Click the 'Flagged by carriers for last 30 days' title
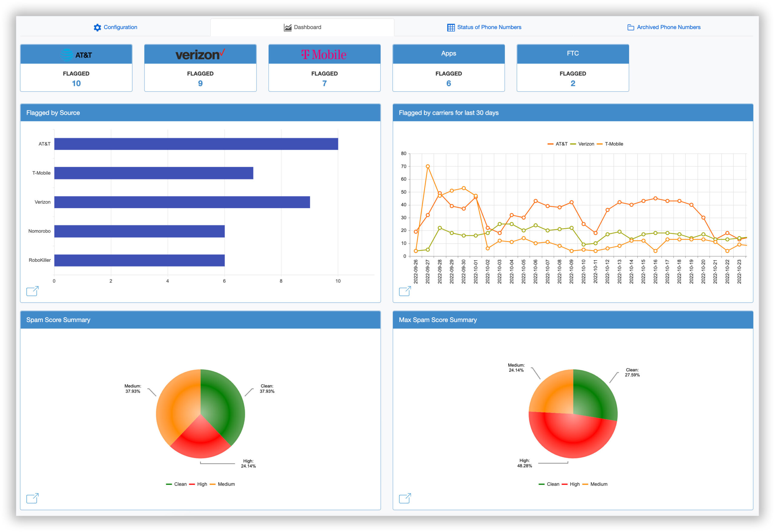The image size is (775, 532). 449,113
